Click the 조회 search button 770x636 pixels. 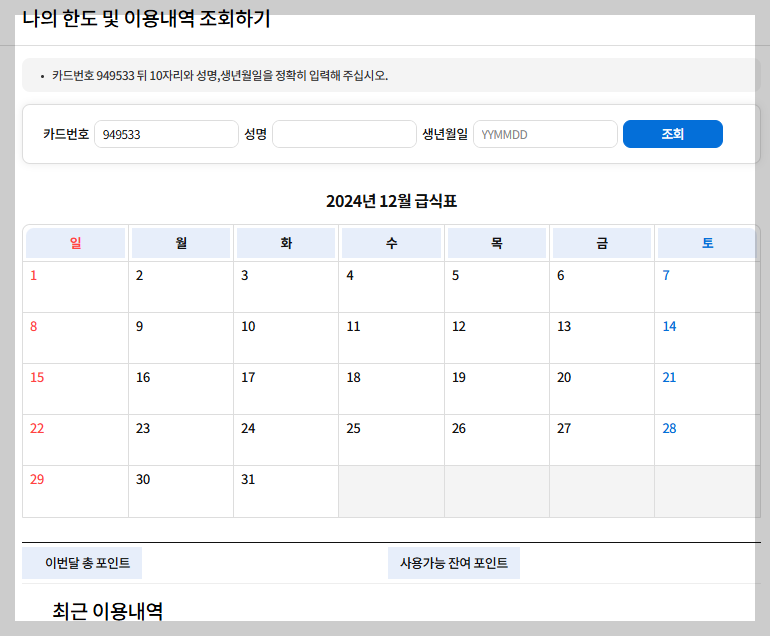672,134
